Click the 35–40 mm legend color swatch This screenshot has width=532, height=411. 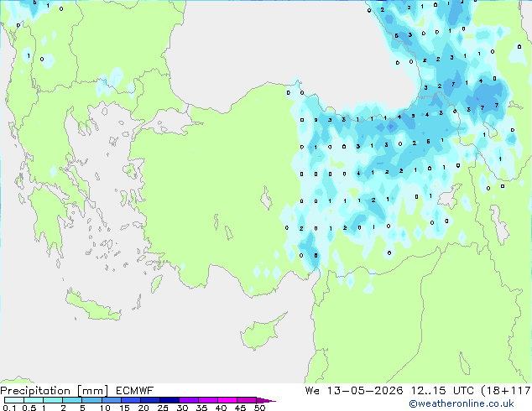pyautogui.click(x=208, y=400)
